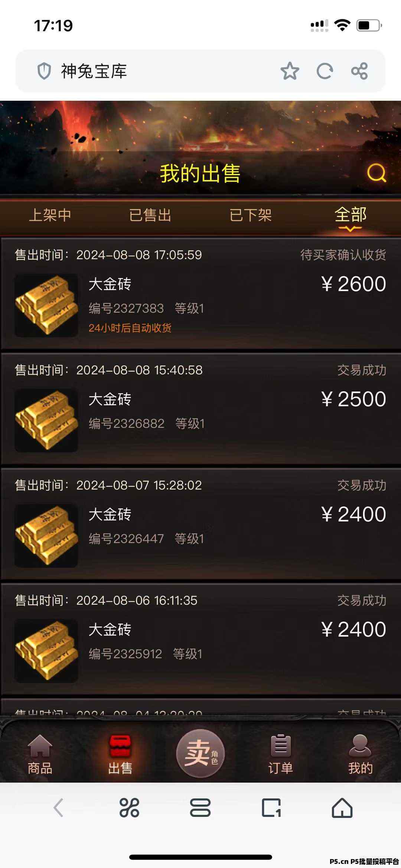Switch to the 上架中 tab

pyautogui.click(x=50, y=215)
